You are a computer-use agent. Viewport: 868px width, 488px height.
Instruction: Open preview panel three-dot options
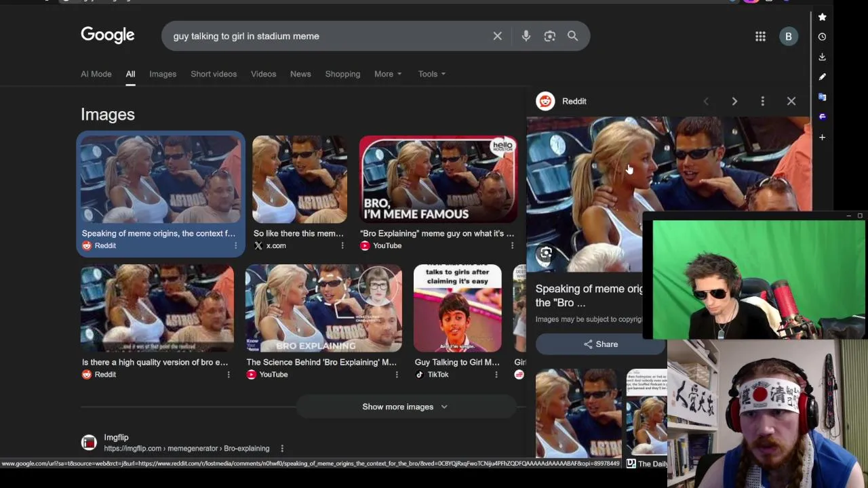tap(763, 101)
